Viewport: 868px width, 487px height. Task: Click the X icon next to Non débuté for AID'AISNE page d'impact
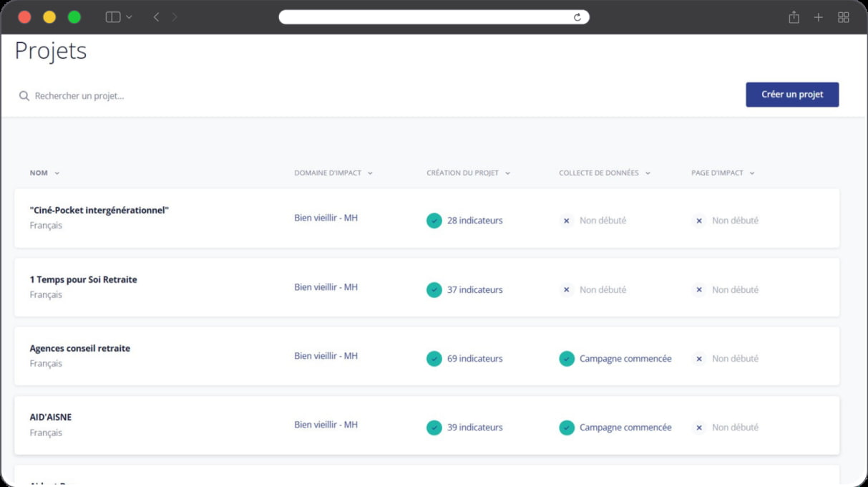699,428
